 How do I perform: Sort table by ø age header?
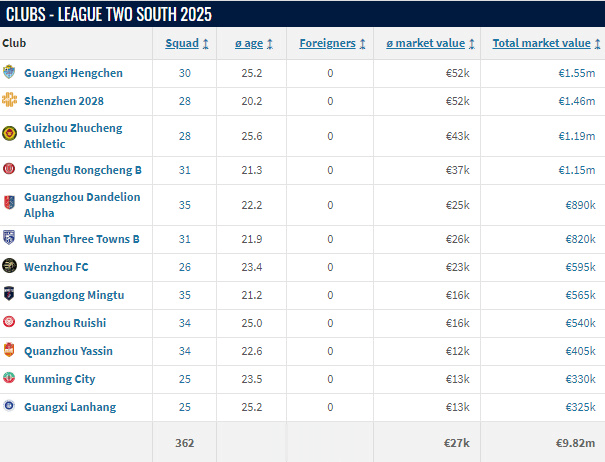click(x=249, y=43)
